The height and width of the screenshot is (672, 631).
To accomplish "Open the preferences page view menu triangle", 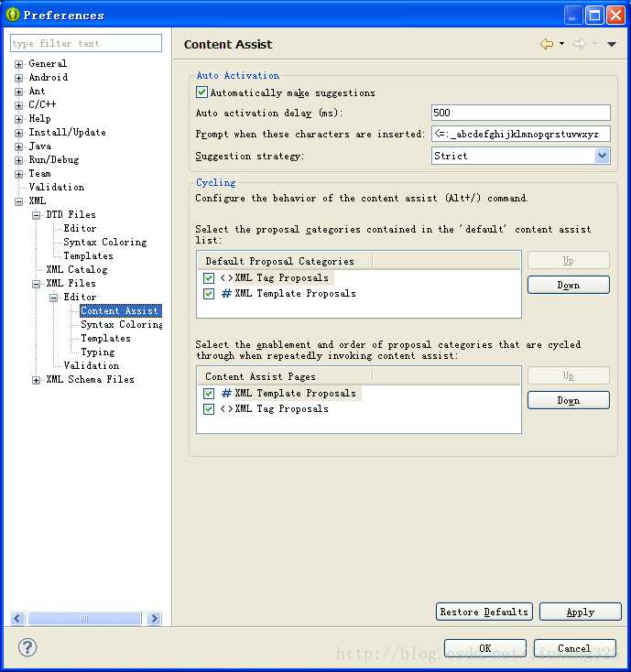I will (x=611, y=44).
